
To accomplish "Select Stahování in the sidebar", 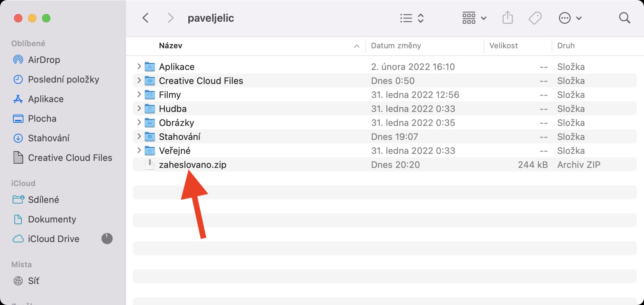I will click(x=49, y=138).
